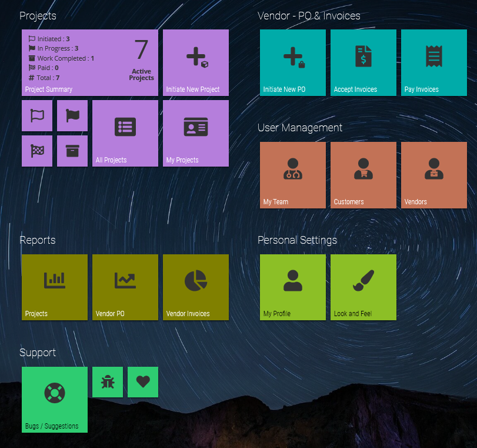Viewport: 477px width, 448px height.
Task: Click the heart icon tile under Support
Action: pos(143,382)
